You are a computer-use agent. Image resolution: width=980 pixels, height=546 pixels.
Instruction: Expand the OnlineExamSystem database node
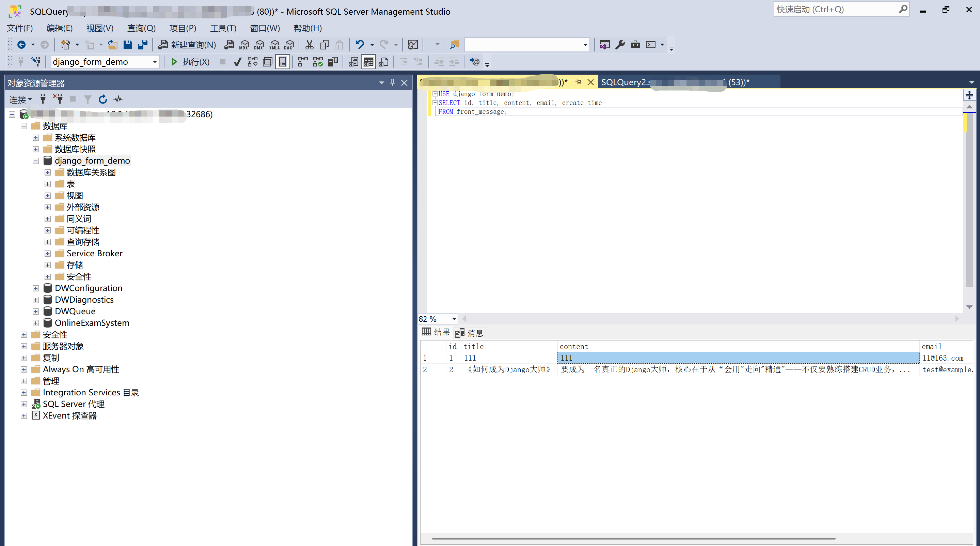(x=36, y=323)
